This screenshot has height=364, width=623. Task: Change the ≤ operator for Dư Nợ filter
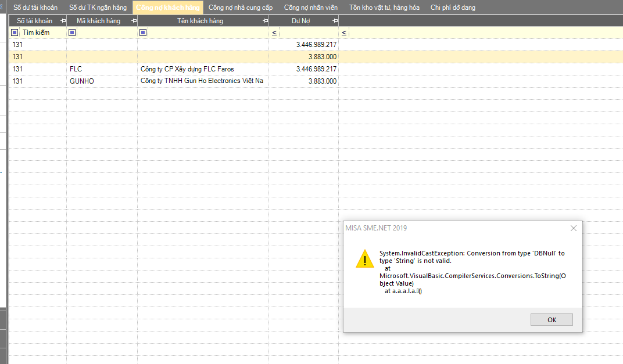click(274, 33)
